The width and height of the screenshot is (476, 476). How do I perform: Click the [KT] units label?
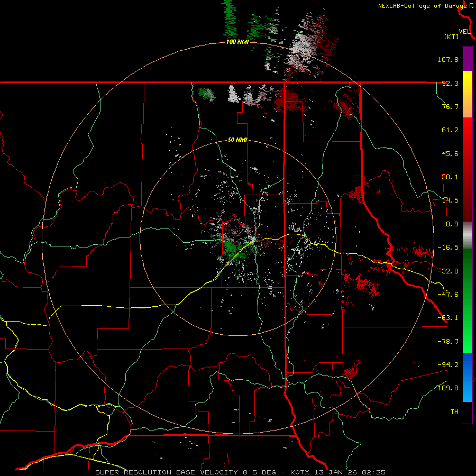[451, 36]
